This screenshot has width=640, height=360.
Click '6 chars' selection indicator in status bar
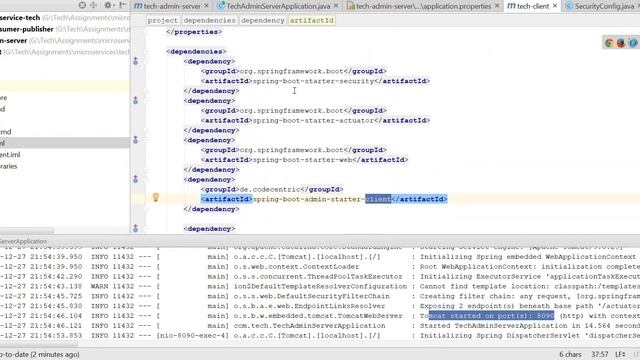[x=570, y=354]
